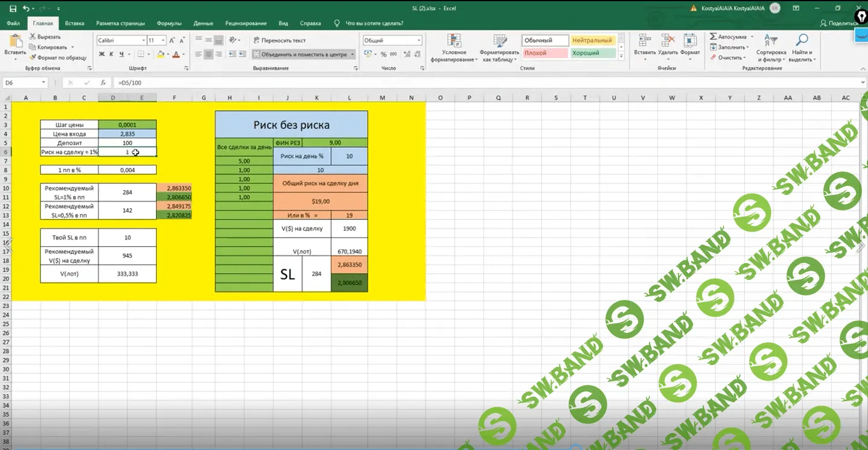Click the AutoSum sigma icon
The height and width of the screenshot is (450, 868).
point(713,37)
